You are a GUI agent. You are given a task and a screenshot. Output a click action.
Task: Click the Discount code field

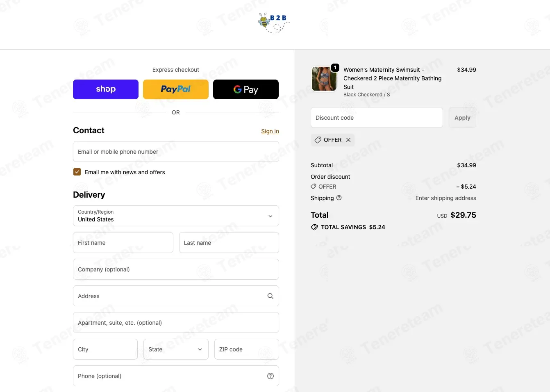[x=377, y=118]
